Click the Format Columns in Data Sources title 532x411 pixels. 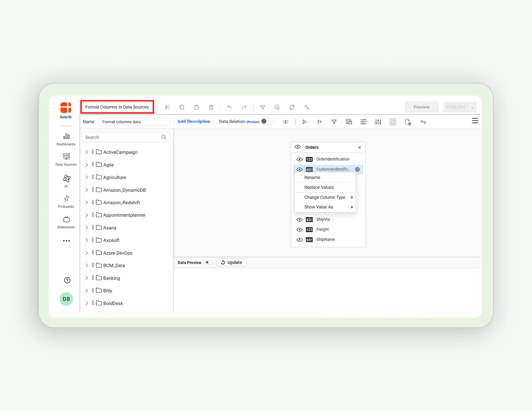[117, 107]
